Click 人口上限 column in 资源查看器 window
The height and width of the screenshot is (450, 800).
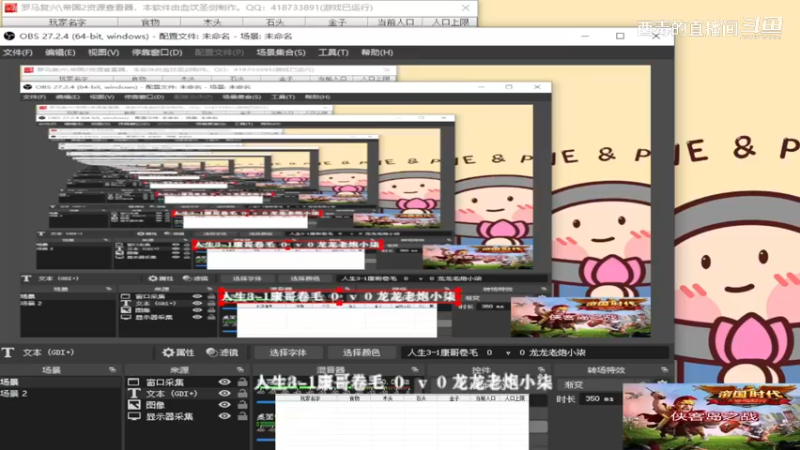click(449, 22)
